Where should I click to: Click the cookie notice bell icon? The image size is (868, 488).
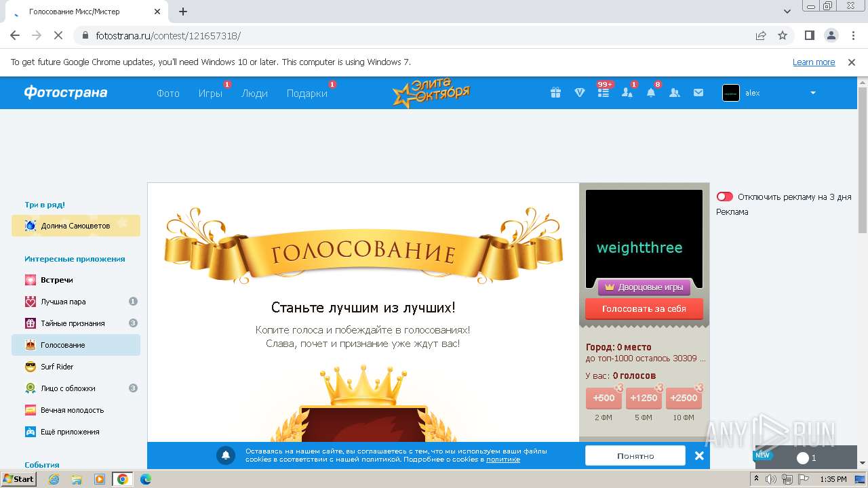[x=226, y=455]
